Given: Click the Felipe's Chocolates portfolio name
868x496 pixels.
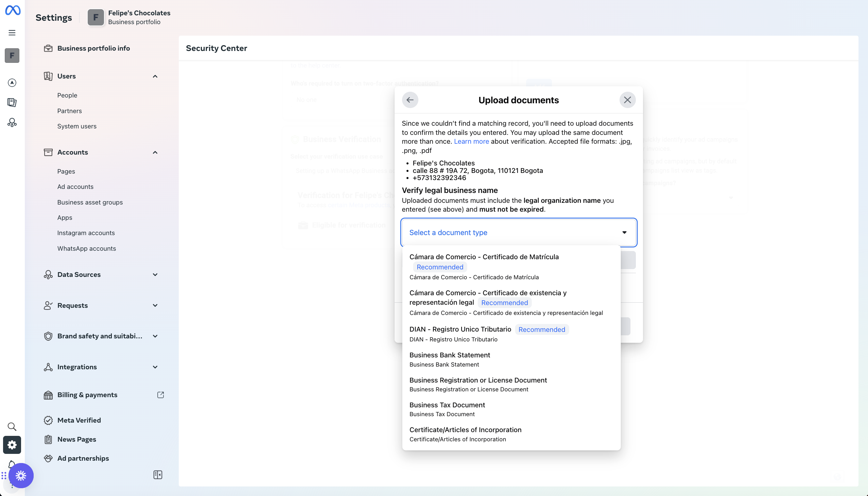Looking at the screenshot, I should pyautogui.click(x=139, y=13).
